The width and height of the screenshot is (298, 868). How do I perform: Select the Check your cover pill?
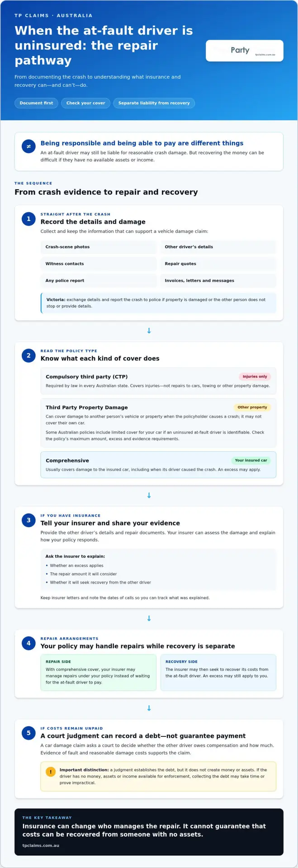pyautogui.click(x=85, y=103)
